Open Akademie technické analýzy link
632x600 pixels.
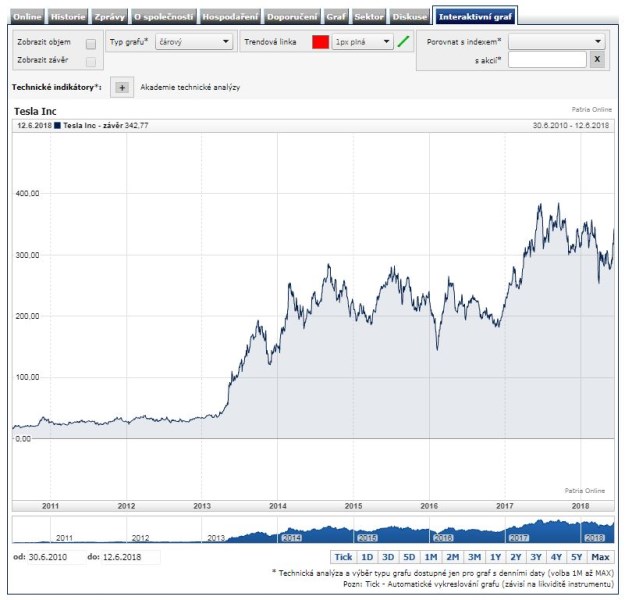(x=190, y=88)
